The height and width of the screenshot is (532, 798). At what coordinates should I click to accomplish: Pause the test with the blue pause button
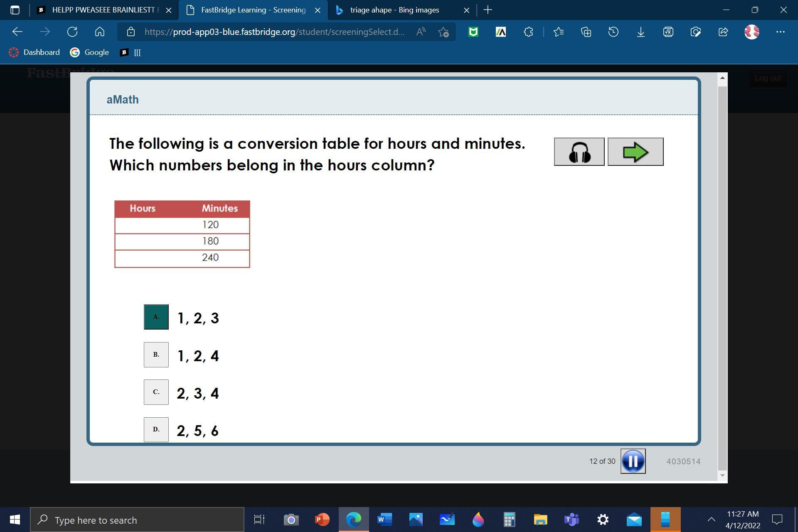[x=633, y=461]
